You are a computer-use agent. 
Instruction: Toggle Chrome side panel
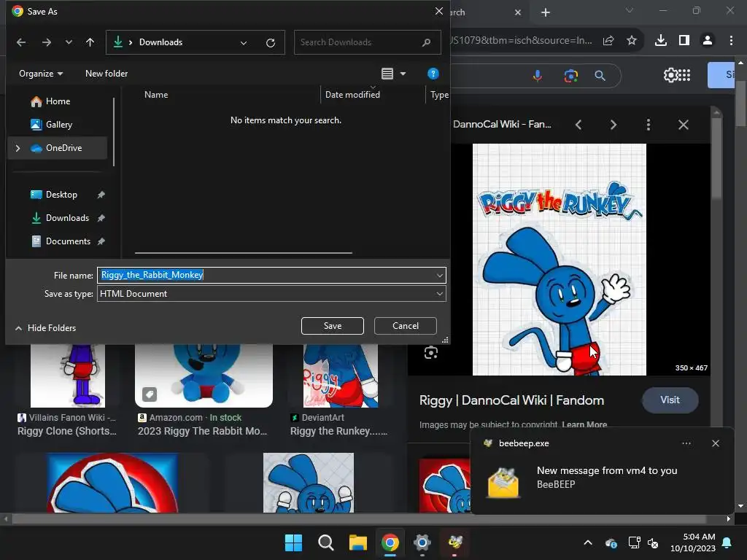684,41
